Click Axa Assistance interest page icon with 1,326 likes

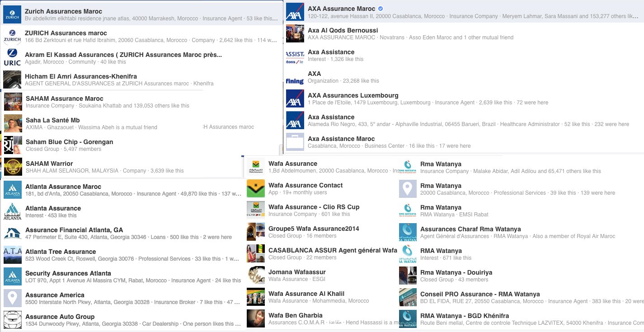click(x=295, y=55)
